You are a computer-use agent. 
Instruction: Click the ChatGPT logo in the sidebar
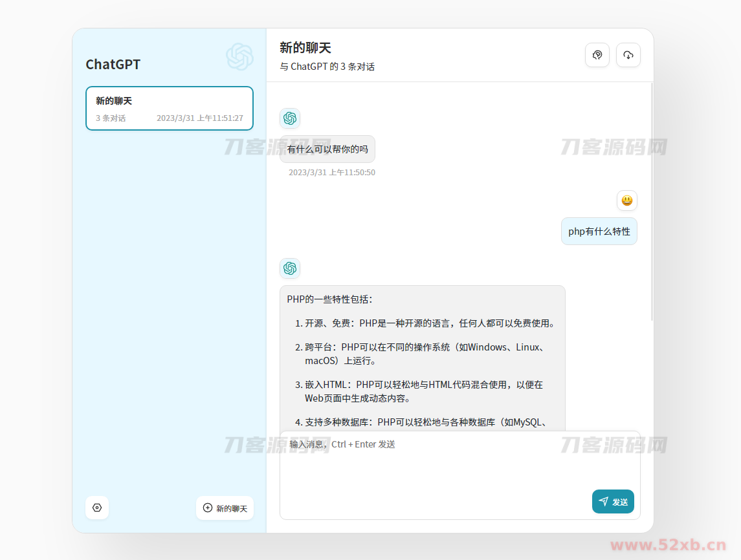(239, 57)
